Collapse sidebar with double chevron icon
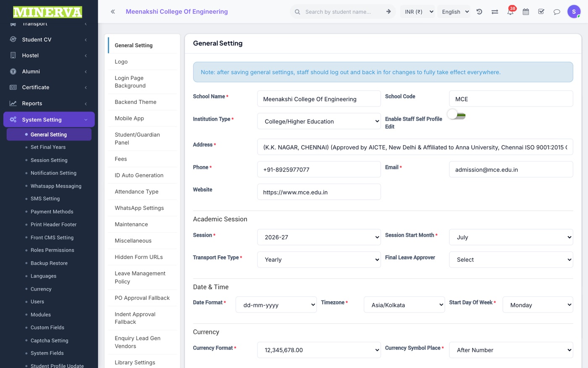 pyautogui.click(x=113, y=12)
